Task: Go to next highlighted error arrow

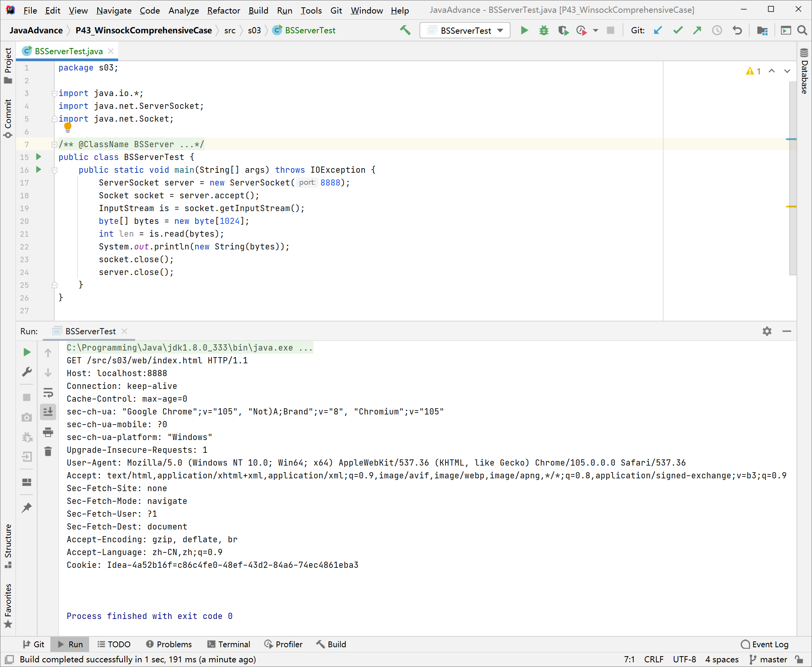Action: 787,71
